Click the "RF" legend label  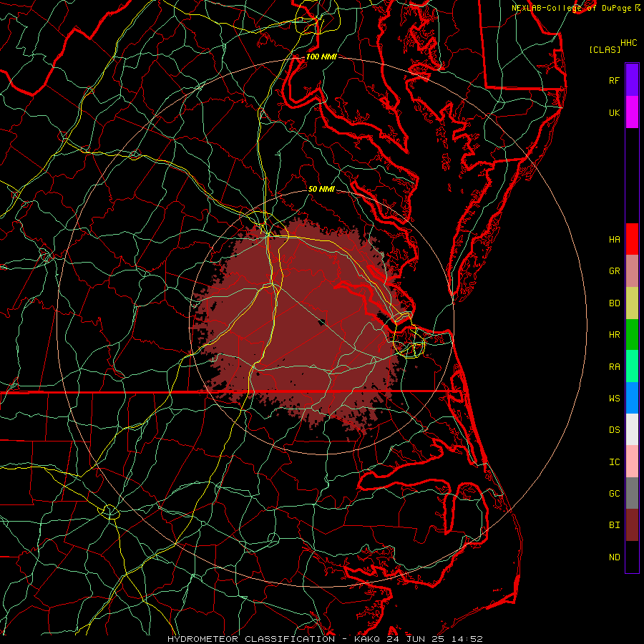click(614, 80)
